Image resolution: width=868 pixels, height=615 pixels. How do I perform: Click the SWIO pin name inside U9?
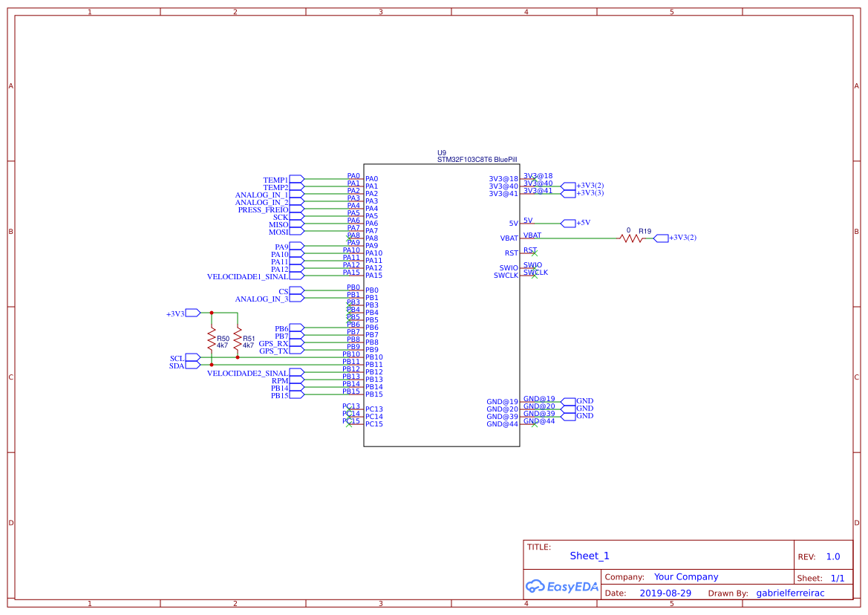point(509,268)
